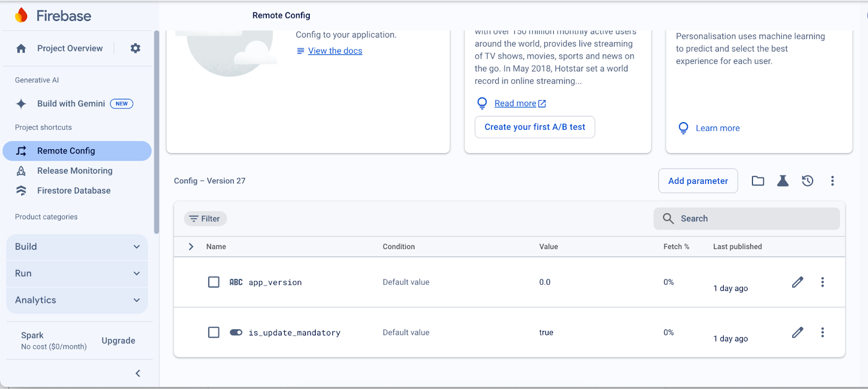Click the boolean type icon for is_update_mandatory
The width and height of the screenshot is (868, 389).
pos(236,333)
